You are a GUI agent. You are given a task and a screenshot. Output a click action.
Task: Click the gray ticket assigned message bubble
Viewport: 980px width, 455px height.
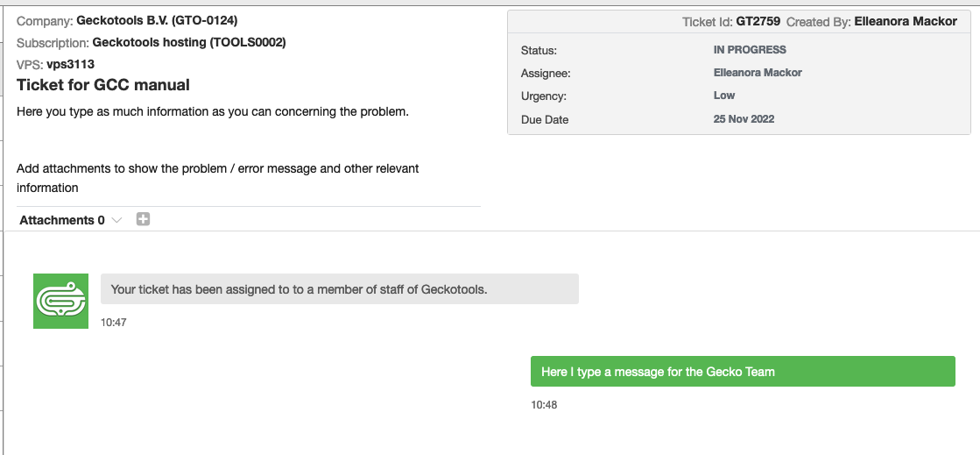[x=339, y=289]
